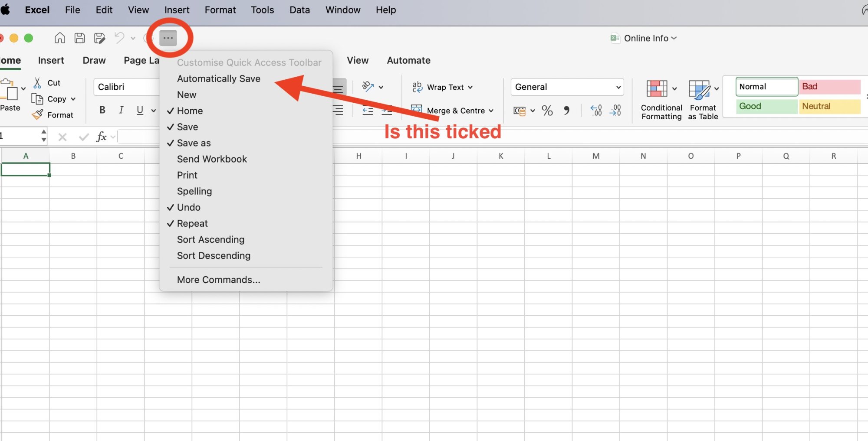Click the Comma style icon
Image resolution: width=868 pixels, height=441 pixels.
(566, 111)
